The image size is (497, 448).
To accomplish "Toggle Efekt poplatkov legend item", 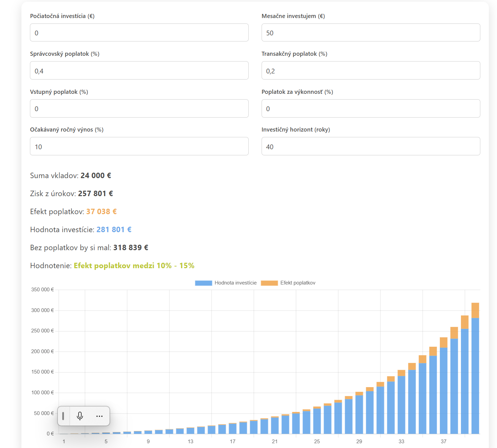I will coord(288,283).
